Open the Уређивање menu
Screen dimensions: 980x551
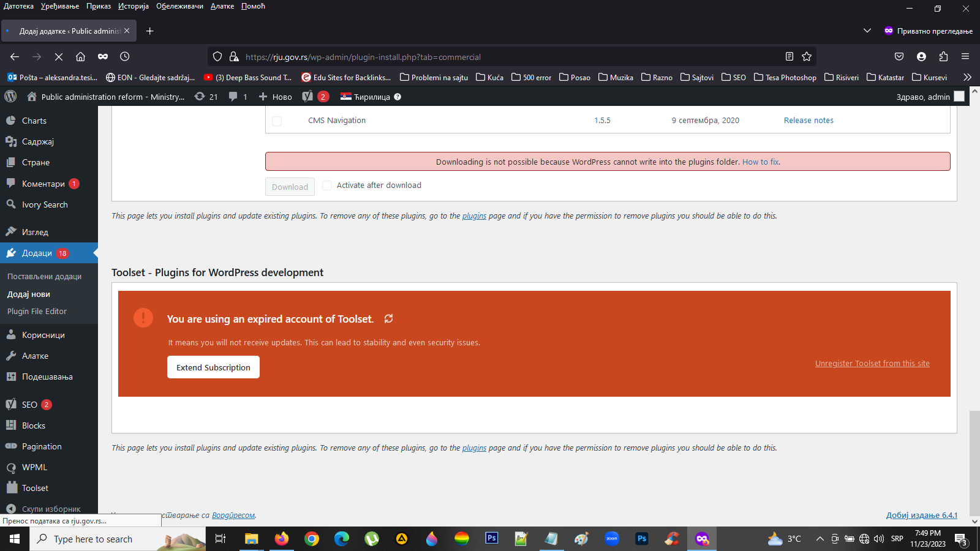click(60, 6)
